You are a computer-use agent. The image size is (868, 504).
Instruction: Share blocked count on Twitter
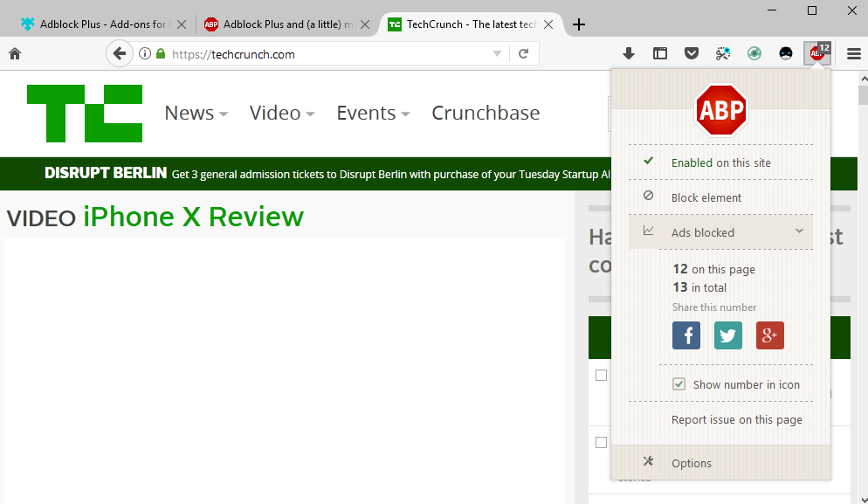click(x=728, y=335)
